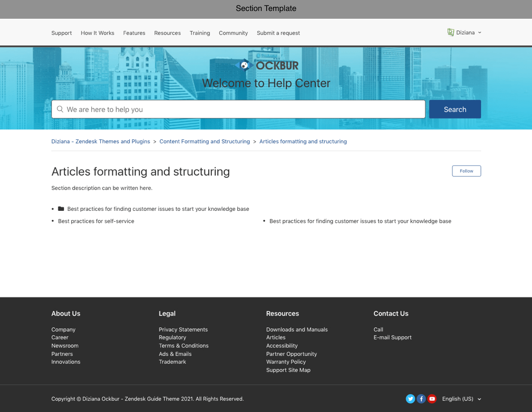Go to How It Works page
This screenshot has height=412, width=532.
pos(97,33)
